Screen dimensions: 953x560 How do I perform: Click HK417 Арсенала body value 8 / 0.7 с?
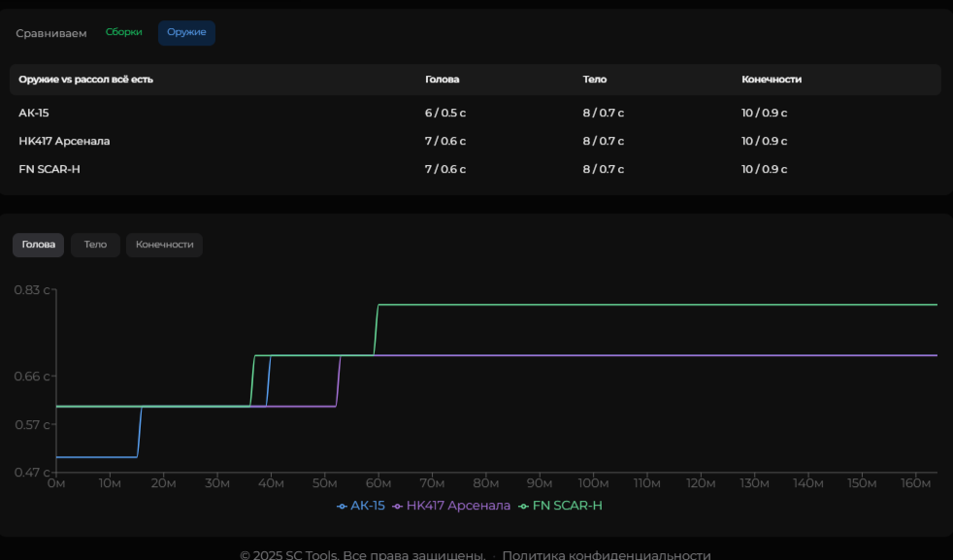[x=604, y=141]
